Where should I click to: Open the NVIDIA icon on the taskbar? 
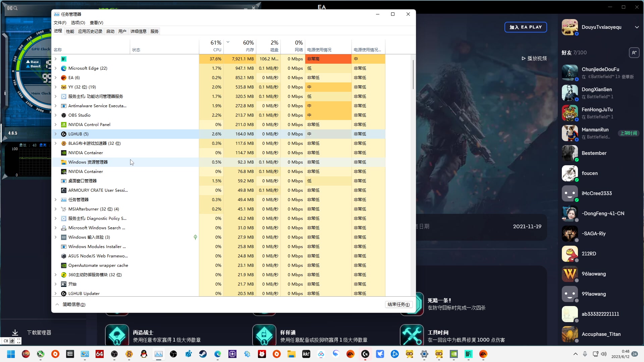click(454, 354)
